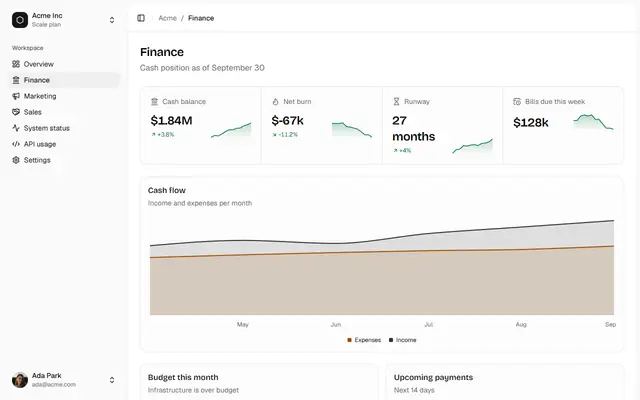
Task: Click the Overview grid icon
Action: (x=16, y=64)
